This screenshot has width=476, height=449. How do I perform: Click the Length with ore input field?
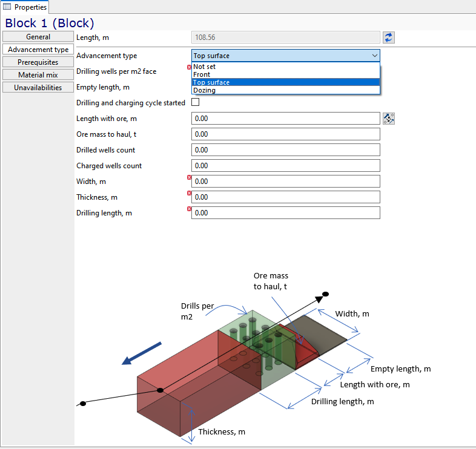[286, 119]
